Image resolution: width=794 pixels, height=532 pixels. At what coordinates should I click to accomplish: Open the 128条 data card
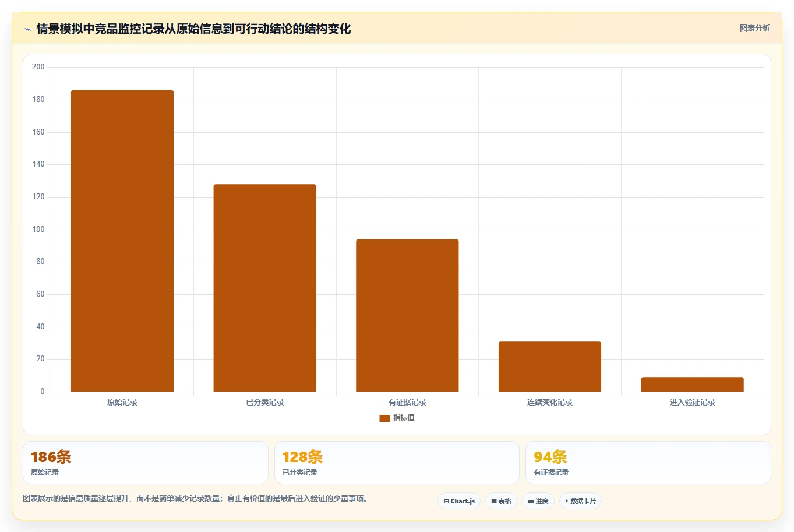pyautogui.click(x=397, y=463)
